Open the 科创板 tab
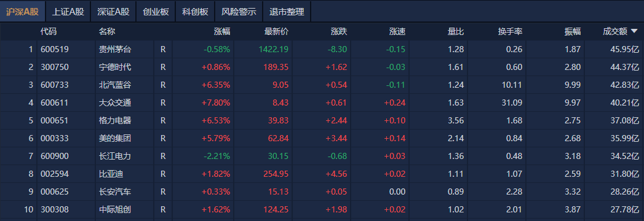 tap(195, 12)
